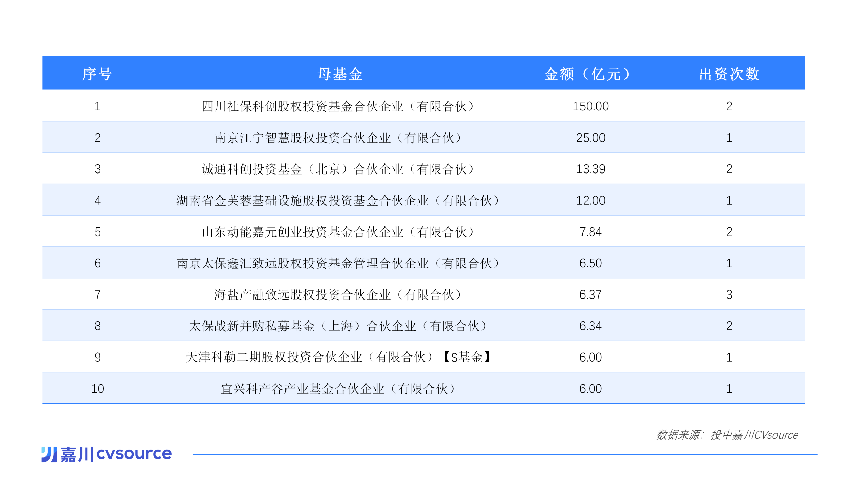The width and height of the screenshot is (868, 488).
Task: Click the 6.37 amount cell
Action: 590,295
